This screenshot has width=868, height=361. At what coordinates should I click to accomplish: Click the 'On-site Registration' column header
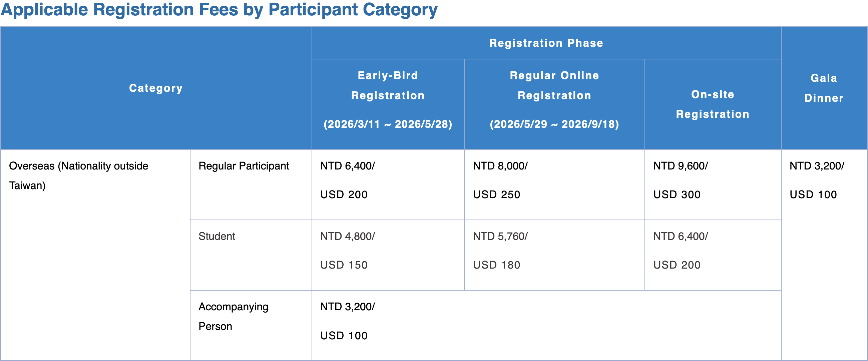pyautogui.click(x=713, y=104)
